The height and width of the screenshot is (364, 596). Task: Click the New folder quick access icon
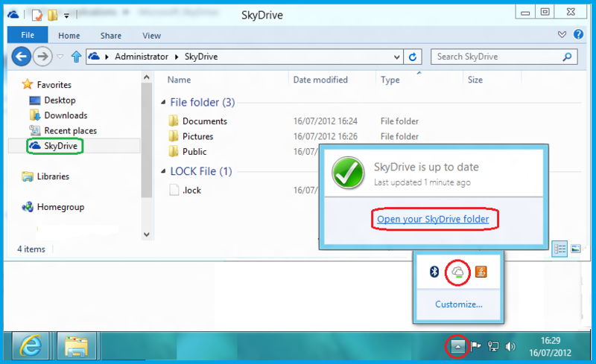click(x=52, y=15)
